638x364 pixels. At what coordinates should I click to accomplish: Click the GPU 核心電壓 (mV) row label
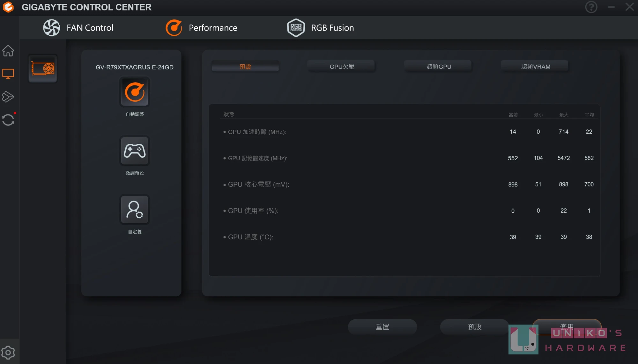tap(258, 185)
